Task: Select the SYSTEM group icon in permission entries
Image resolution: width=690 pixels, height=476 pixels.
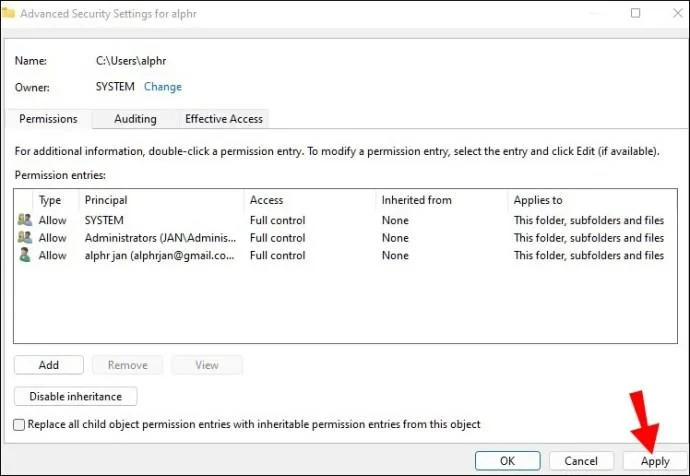Action: [25, 220]
